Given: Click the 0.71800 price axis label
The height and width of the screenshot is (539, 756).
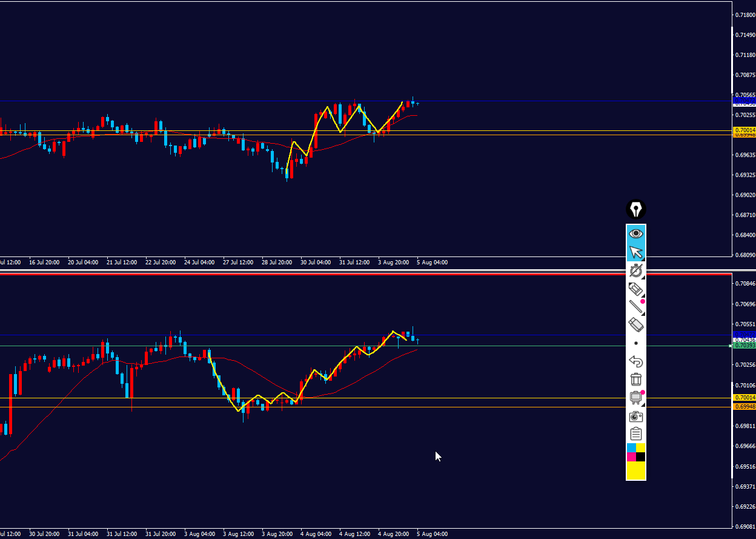Looking at the screenshot, I should [x=745, y=15].
